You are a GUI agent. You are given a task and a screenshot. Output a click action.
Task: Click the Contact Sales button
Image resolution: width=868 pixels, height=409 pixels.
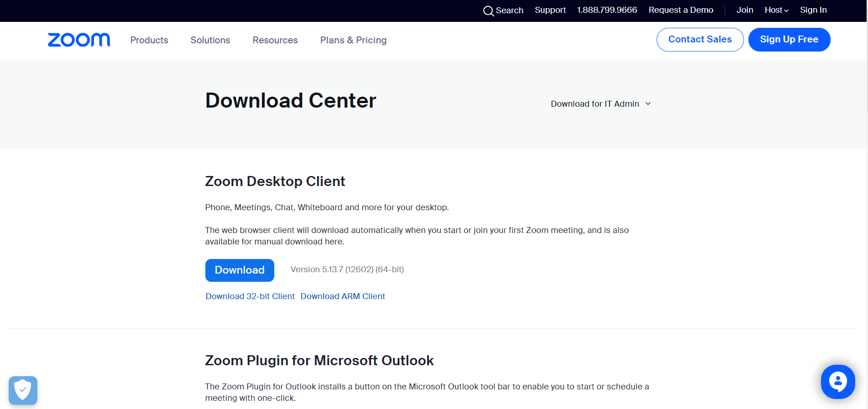pyautogui.click(x=700, y=40)
